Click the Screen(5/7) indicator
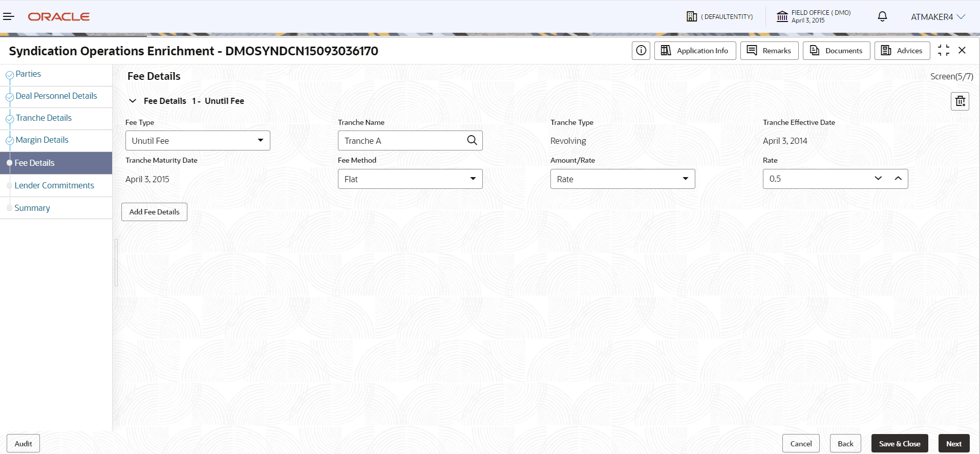The height and width of the screenshot is (454, 980). click(951, 77)
